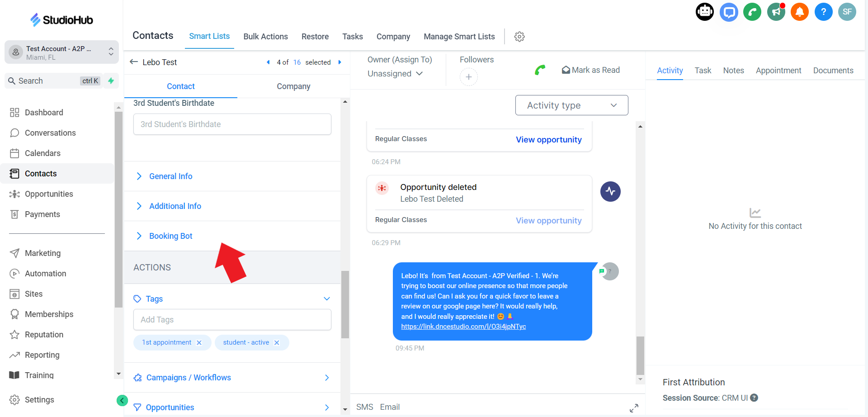Open the Bulk Actions tab

pos(265,37)
